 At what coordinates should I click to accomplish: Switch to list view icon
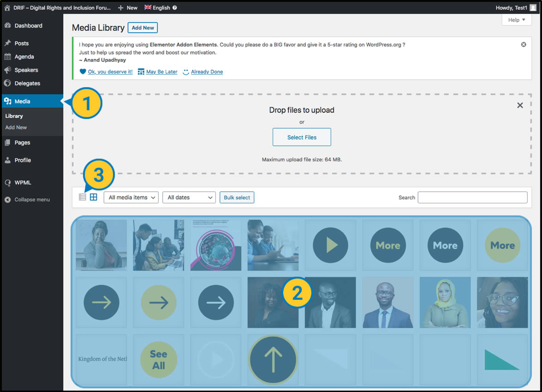(x=83, y=197)
